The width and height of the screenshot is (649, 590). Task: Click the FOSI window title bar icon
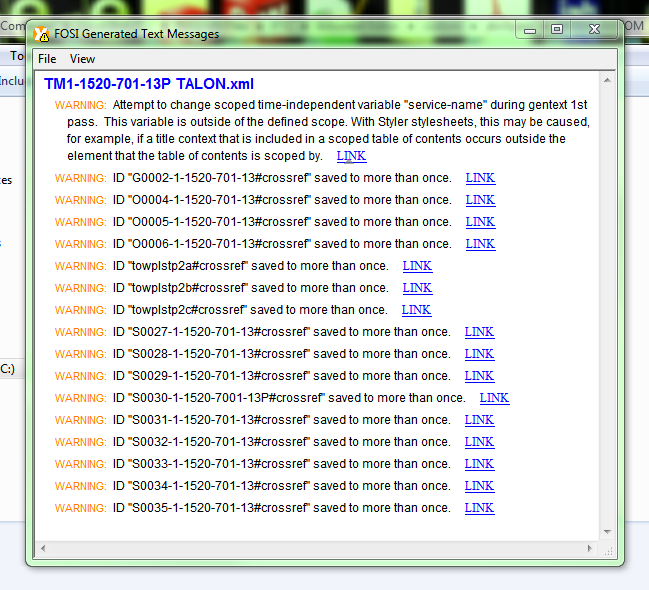click(x=41, y=34)
